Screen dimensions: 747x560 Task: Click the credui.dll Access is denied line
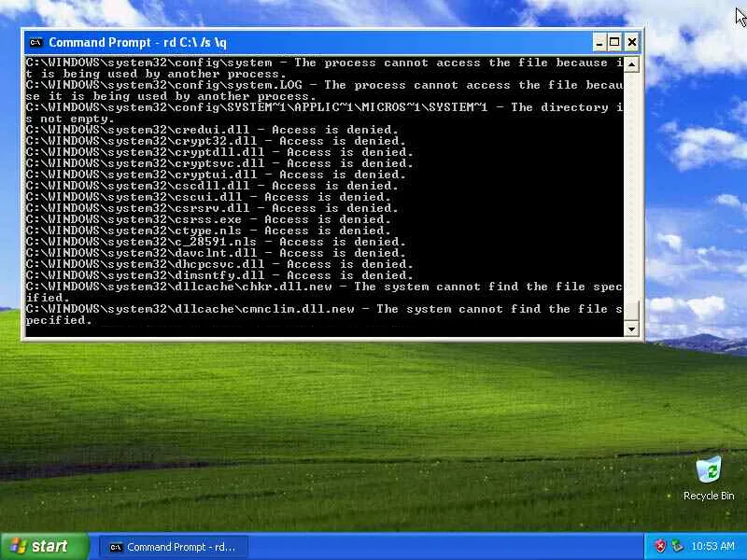pyautogui.click(x=212, y=130)
